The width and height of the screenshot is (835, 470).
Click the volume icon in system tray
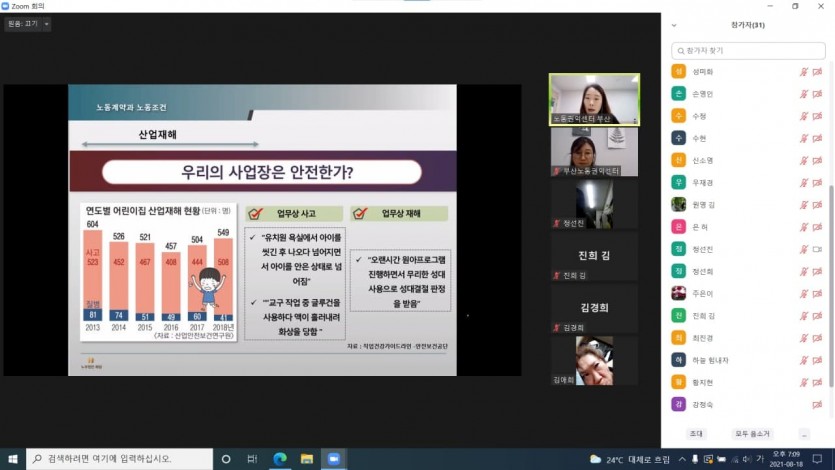[x=747, y=459]
